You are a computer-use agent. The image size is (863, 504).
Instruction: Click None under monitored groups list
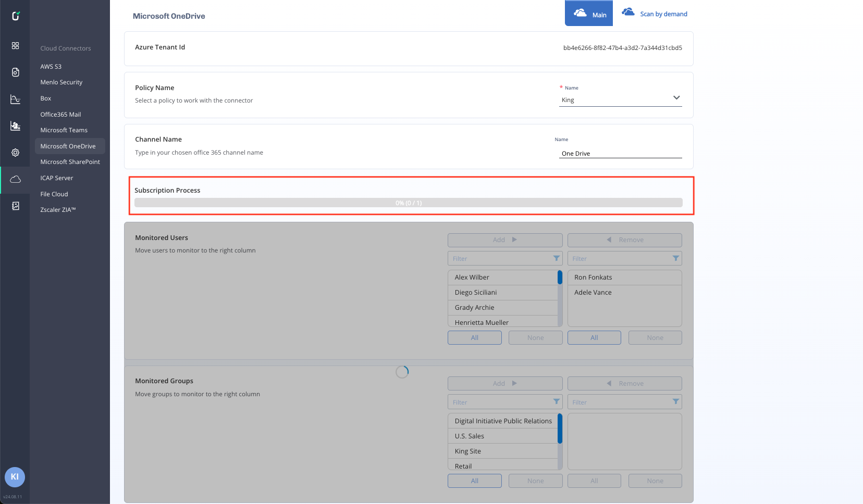(x=655, y=481)
